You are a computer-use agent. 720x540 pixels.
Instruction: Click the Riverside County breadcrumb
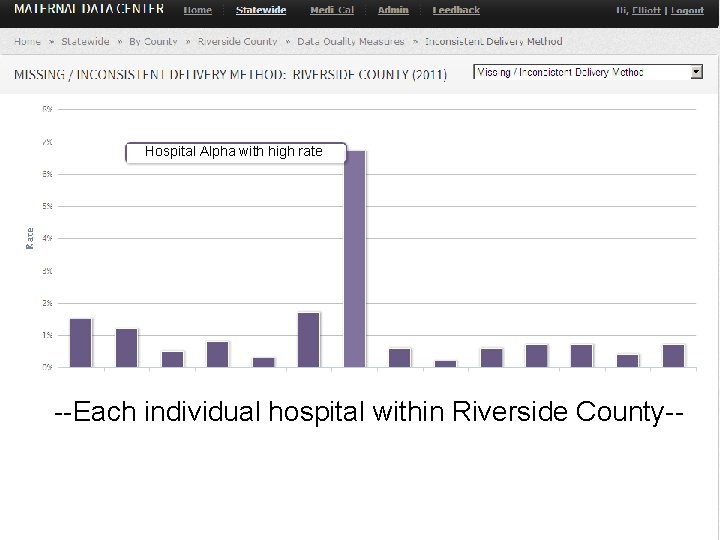(x=237, y=41)
